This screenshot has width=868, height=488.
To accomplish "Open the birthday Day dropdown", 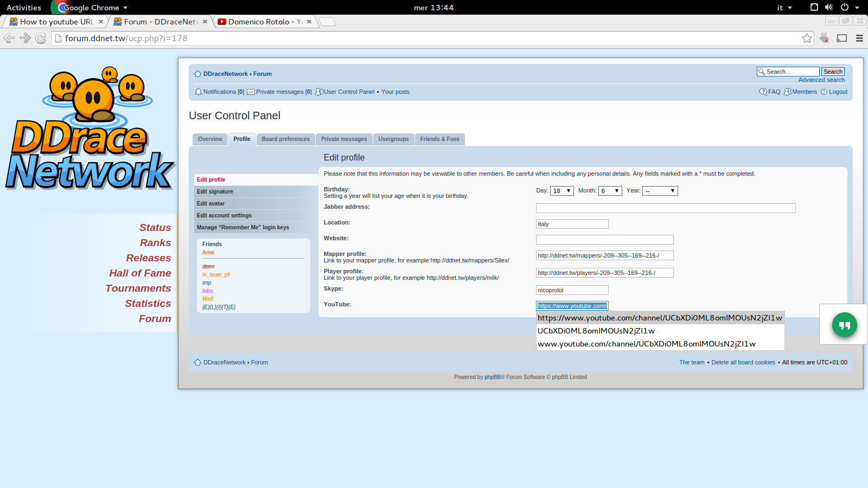I will (561, 191).
